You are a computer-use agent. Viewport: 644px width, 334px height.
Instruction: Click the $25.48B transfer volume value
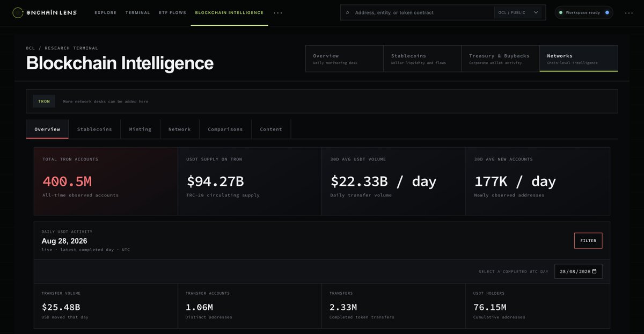tap(61, 307)
